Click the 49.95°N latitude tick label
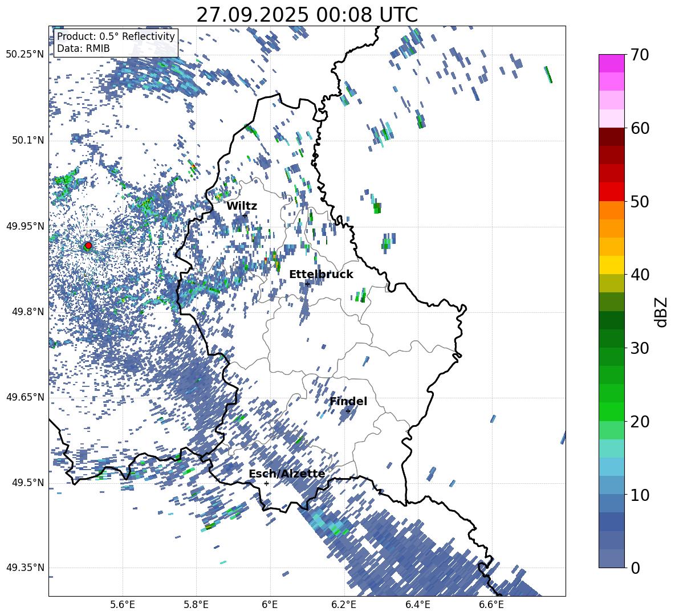Viewport: 675px width, 616px height. (25, 226)
